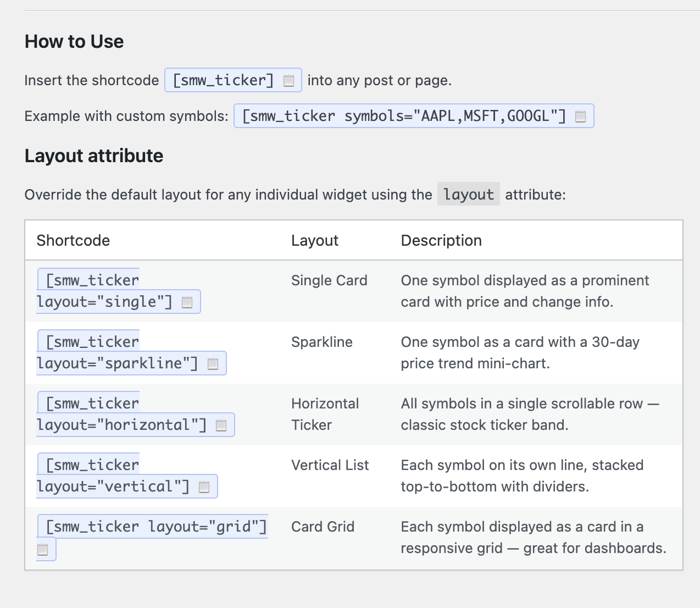Click the Description column header

(441, 240)
